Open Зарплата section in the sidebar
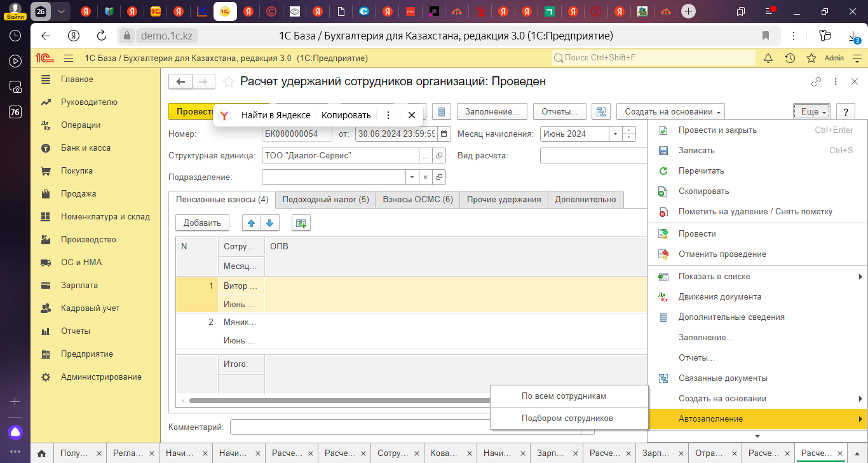 pos(79,286)
